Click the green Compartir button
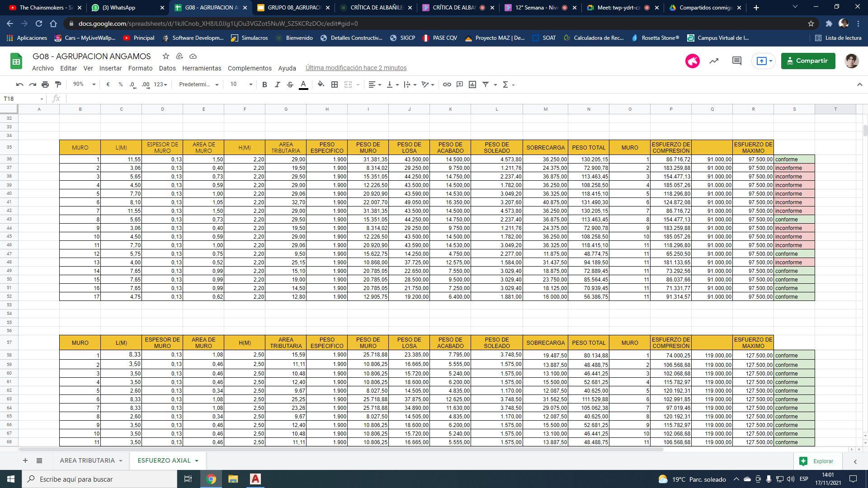Image resolution: width=868 pixels, height=488 pixels. coord(807,61)
